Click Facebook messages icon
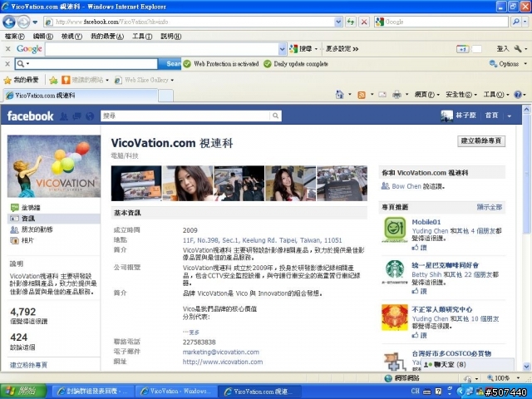 coord(77,116)
